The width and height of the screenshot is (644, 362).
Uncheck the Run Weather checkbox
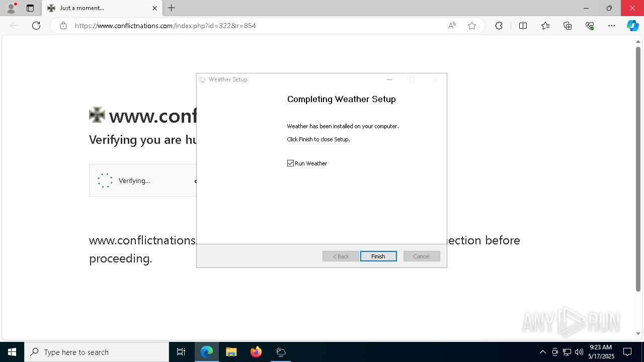290,163
